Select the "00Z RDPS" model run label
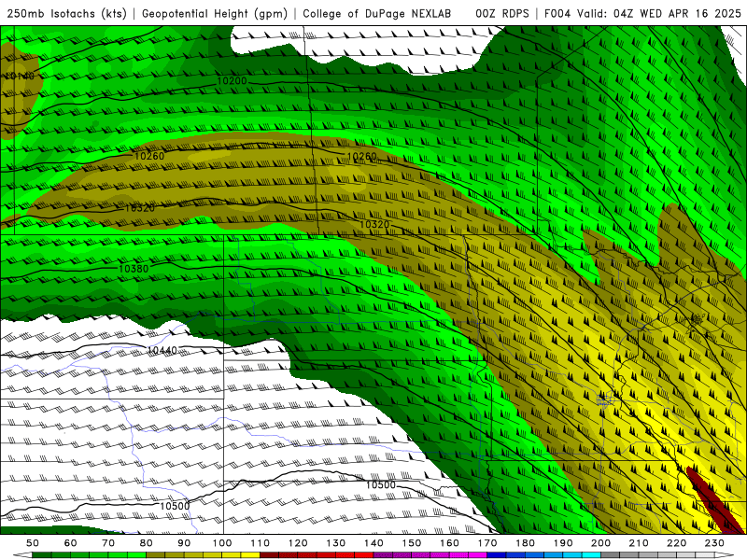 (502, 13)
